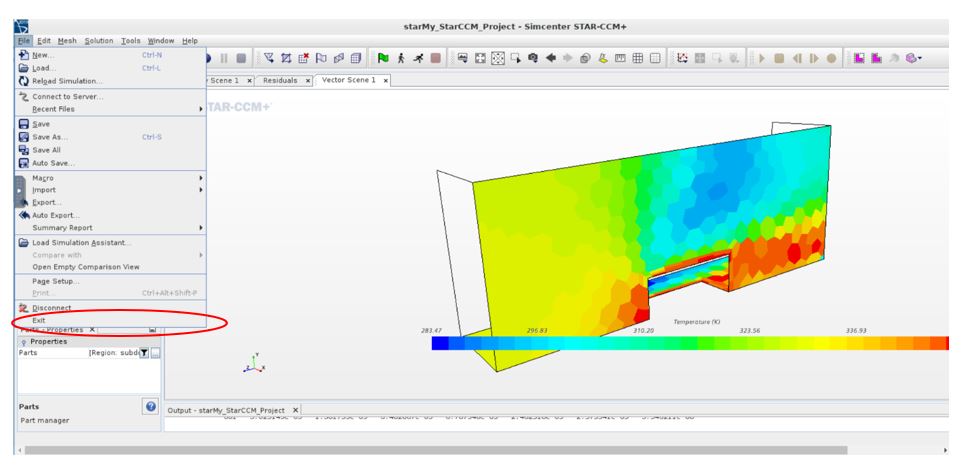The height and width of the screenshot is (468, 969).
Task: Select the Vector Scene 1 tab
Action: (349, 80)
